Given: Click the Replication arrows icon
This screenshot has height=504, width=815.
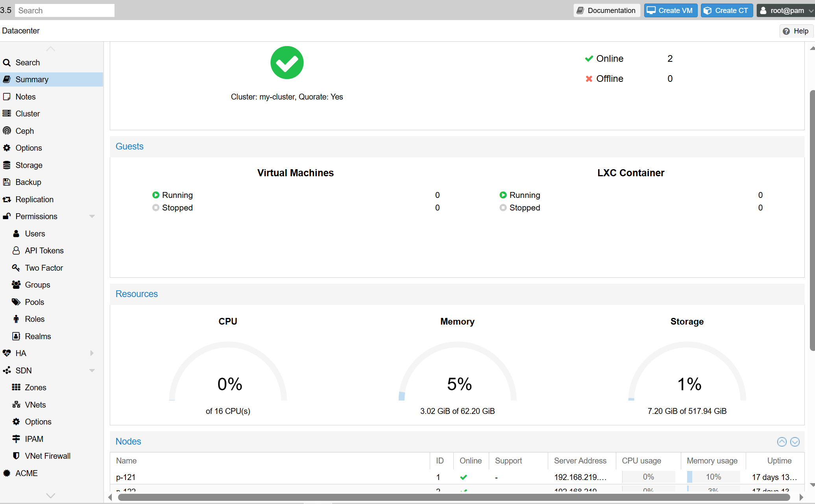Looking at the screenshot, I should (7, 199).
